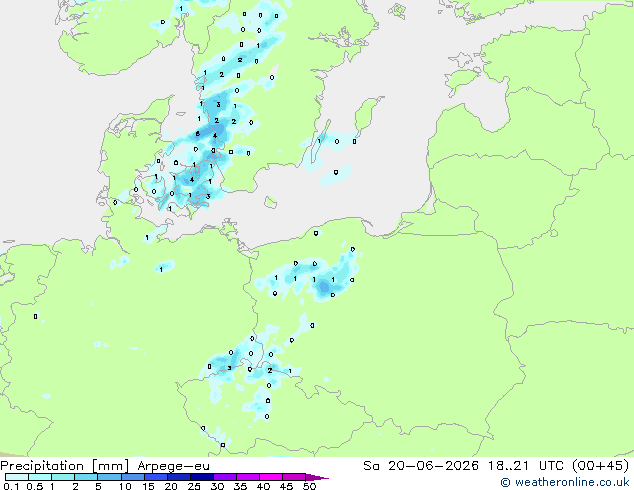Click the legend swatch between 2 and 5
Image resolution: width=634 pixels, height=490 pixels.
pyautogui.click(x=86, y=477)
